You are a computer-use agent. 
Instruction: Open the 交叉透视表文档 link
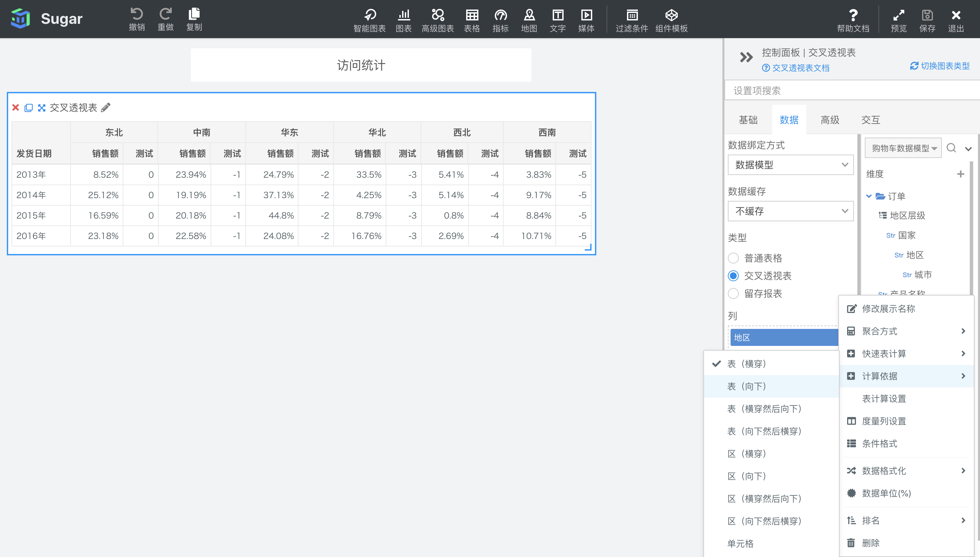(796, 68)
